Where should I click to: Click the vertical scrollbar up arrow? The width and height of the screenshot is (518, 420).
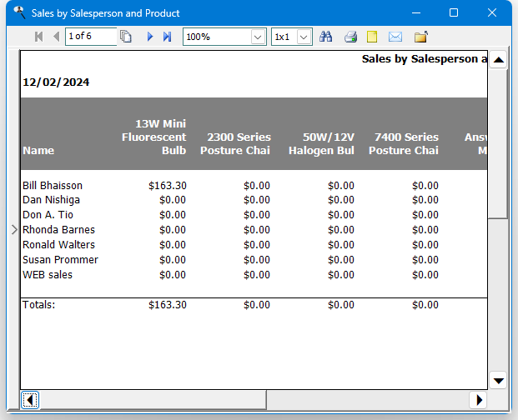click(498, 60)
